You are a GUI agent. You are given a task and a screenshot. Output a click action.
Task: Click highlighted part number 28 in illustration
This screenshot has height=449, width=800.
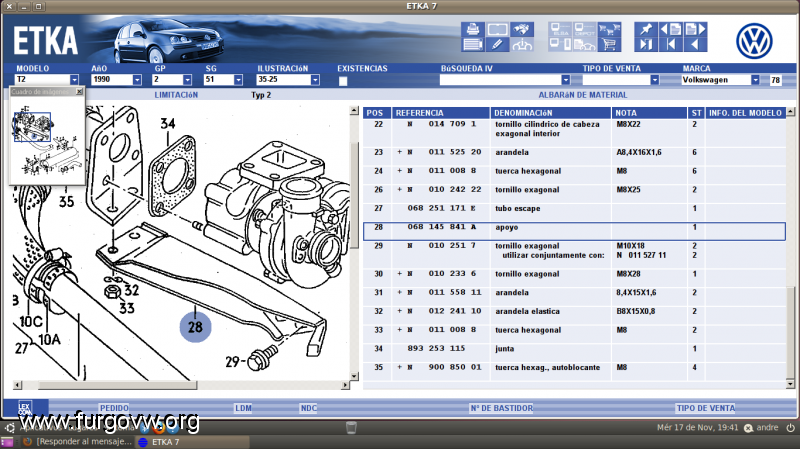tap(195, 327)
